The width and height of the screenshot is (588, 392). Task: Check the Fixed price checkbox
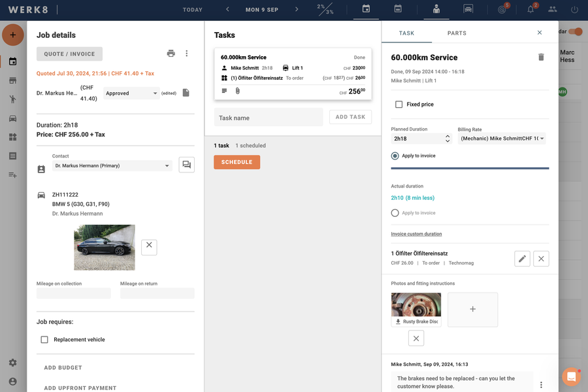tap(399, 105)
